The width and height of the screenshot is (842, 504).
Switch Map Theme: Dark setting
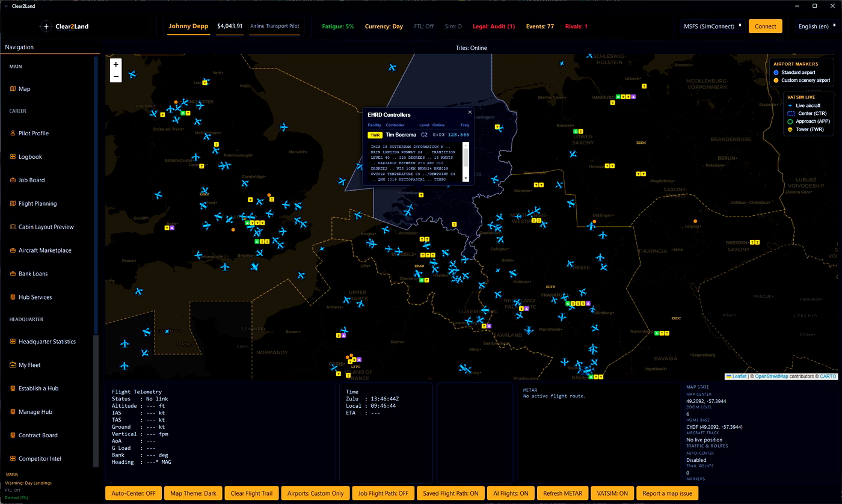tap(192, 493)
